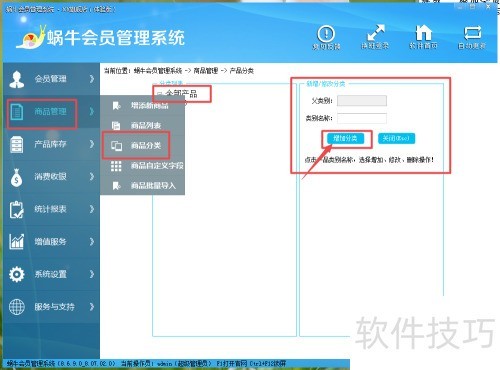Collapse the 全部产品 tree node box
The image size is (500, 370).
(160, 94)
